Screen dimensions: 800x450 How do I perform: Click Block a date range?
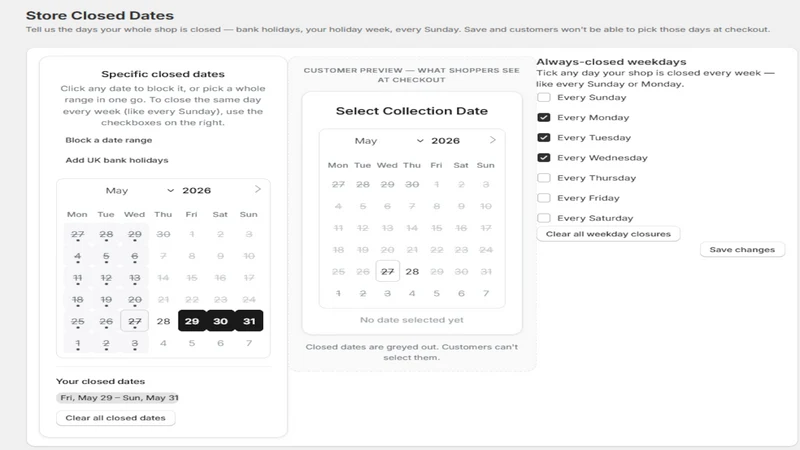tap(109, 140)
